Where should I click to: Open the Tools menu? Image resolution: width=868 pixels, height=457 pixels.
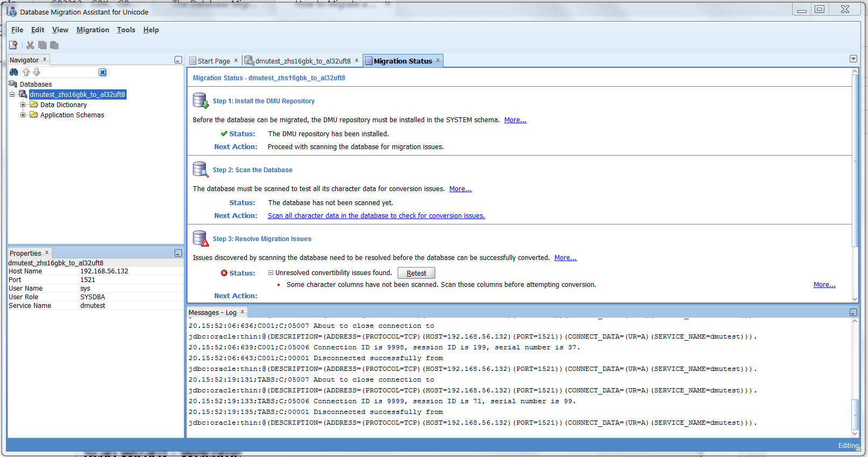click(x=126, y=30)
